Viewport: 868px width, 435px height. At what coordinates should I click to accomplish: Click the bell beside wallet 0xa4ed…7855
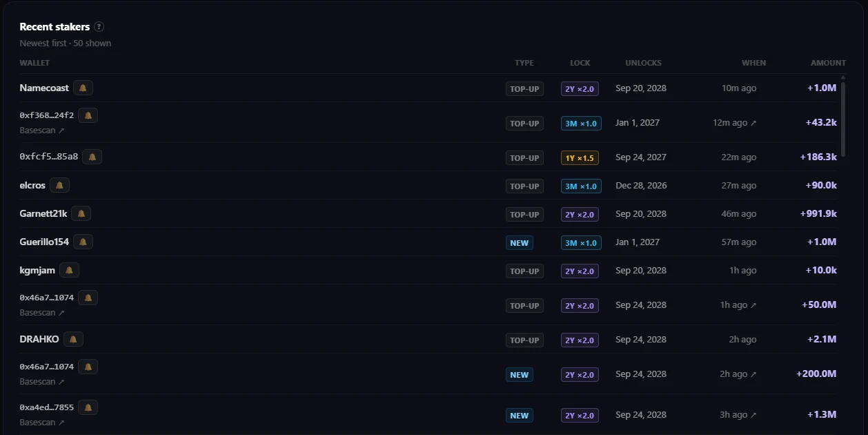(x=88, y=407)
